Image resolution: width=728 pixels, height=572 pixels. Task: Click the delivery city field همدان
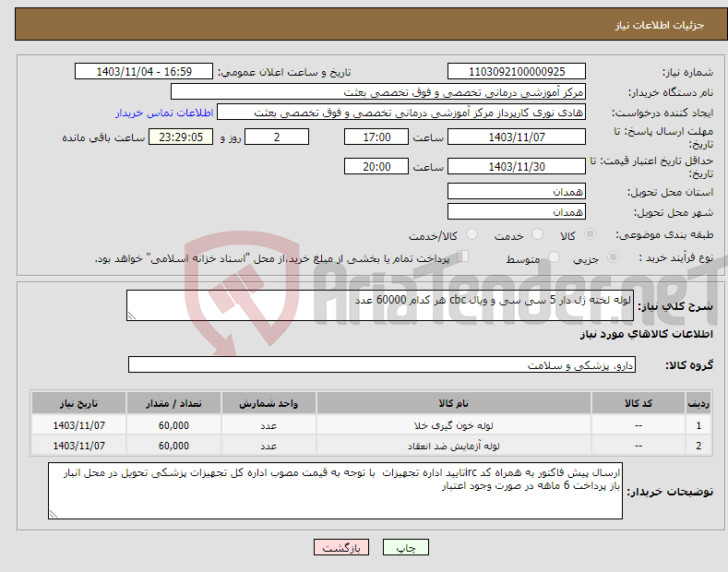(x=517, y=211)
